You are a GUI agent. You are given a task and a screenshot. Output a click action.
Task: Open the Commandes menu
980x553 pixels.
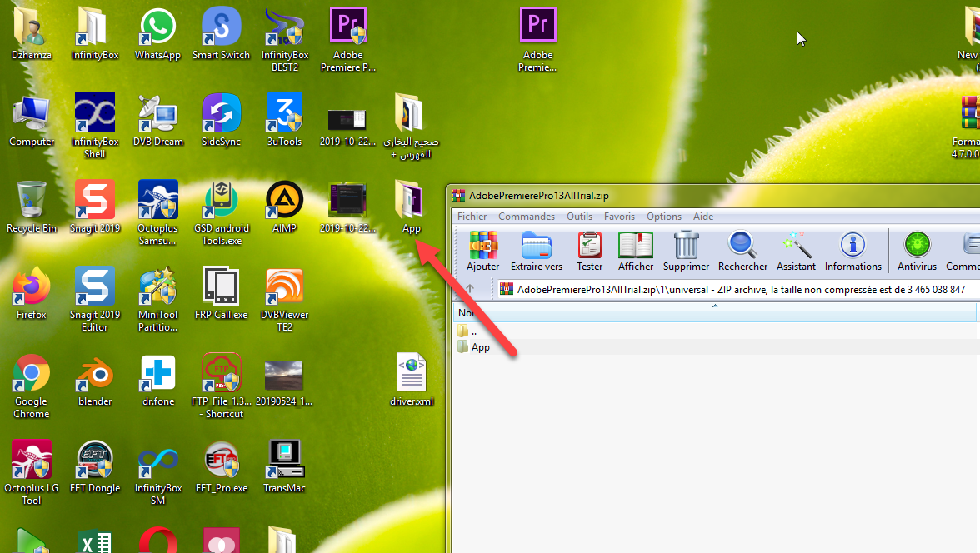click(x=527, y=217)
